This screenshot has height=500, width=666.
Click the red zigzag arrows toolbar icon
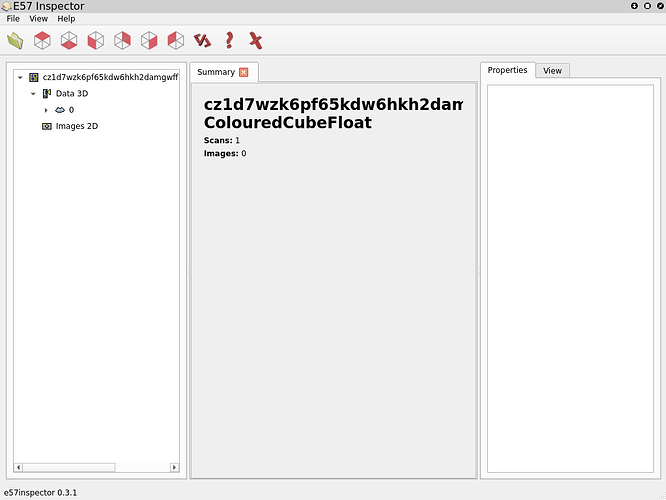tap(203, 41)
